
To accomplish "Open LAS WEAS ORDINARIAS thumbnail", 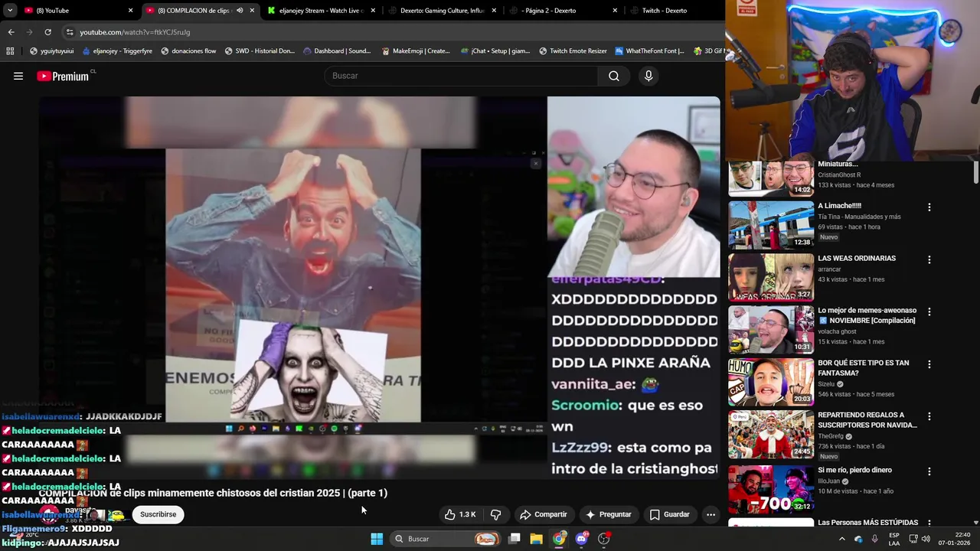I will coord(771,277).
